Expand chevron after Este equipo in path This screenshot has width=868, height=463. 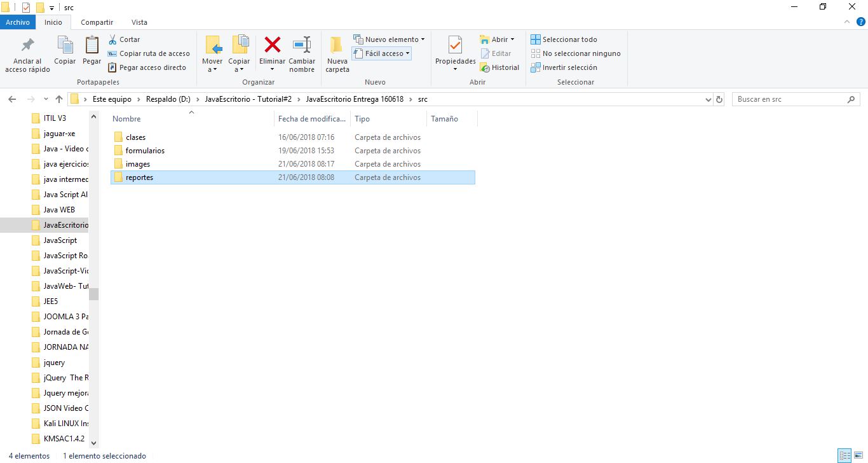coord(139,99)
